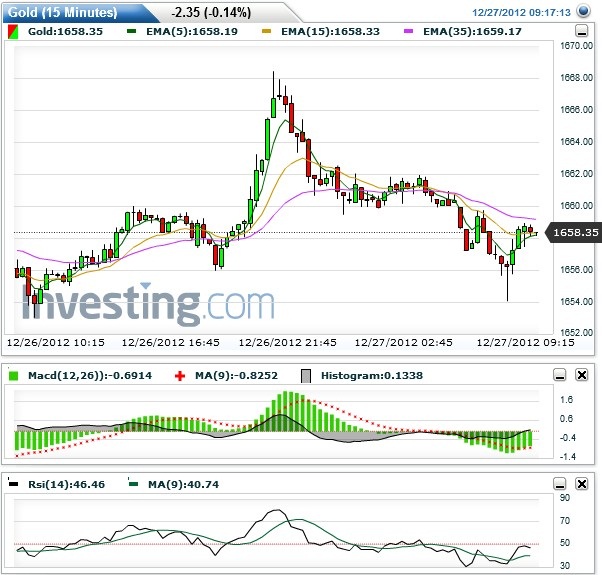This screenshot has width=602, height=575.
Task: Click the 1664.00 price axis label
Action: [576, 142]
